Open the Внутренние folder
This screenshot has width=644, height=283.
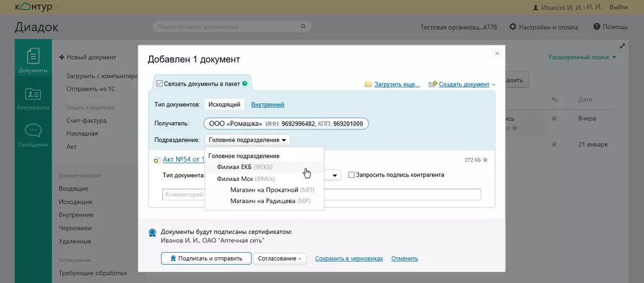[x=76, y=215]
